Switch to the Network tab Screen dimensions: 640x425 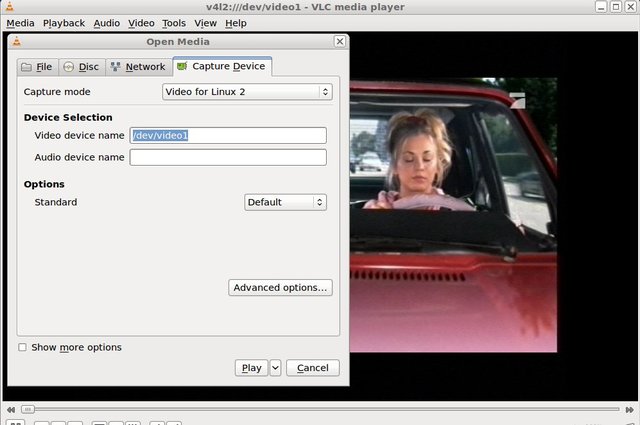point(139,67)
